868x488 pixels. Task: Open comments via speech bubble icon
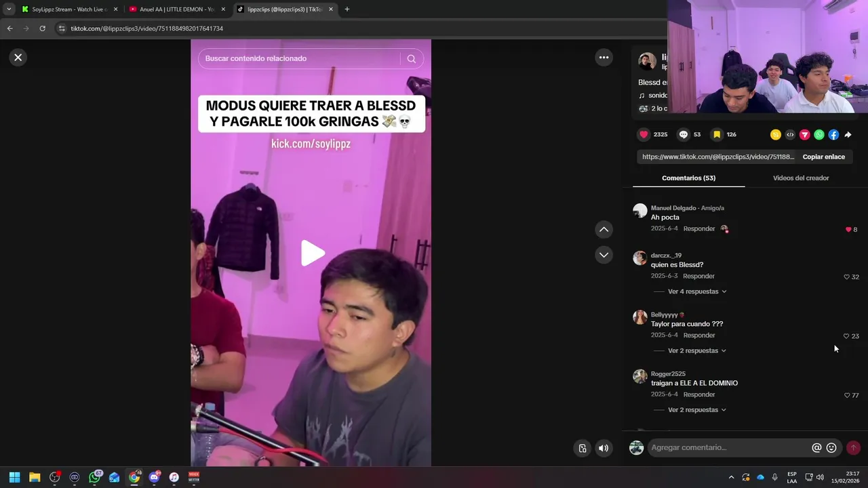pos(684,134)
